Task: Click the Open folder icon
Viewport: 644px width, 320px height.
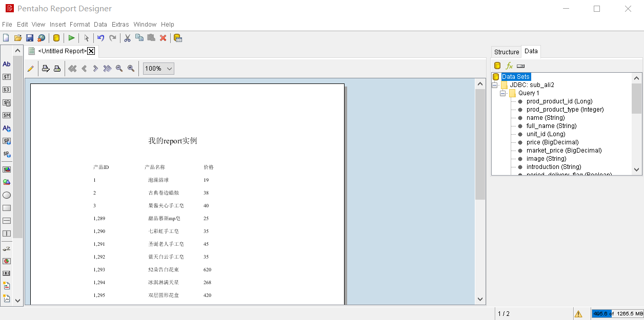Action: (x=18, y=38)
